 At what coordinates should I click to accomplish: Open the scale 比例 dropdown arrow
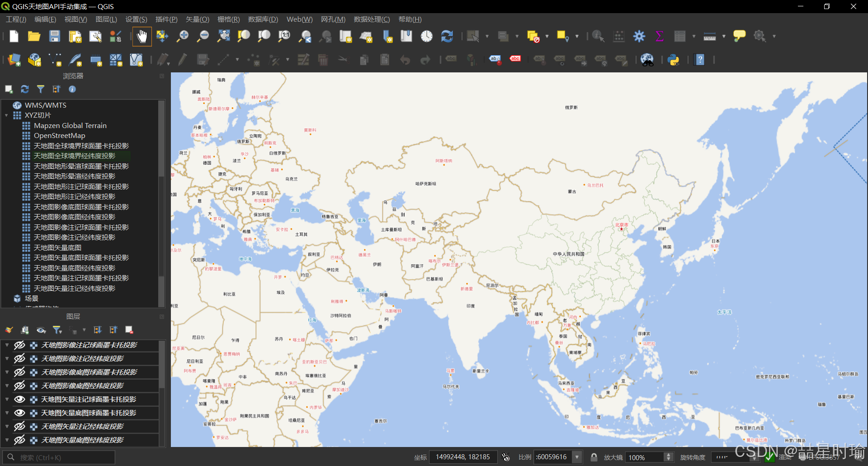click(577, 457)
